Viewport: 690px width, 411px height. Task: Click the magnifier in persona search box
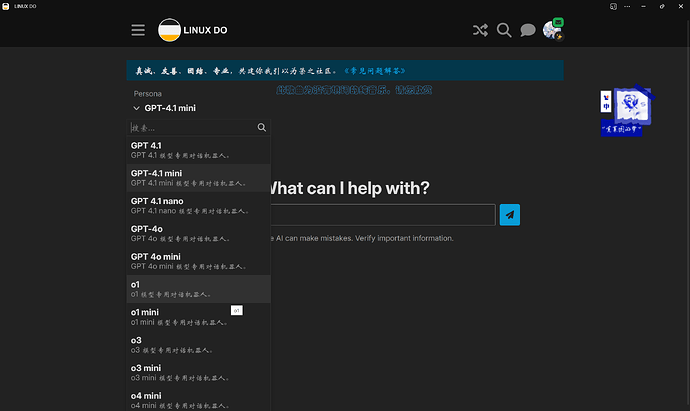coord(262,128)
